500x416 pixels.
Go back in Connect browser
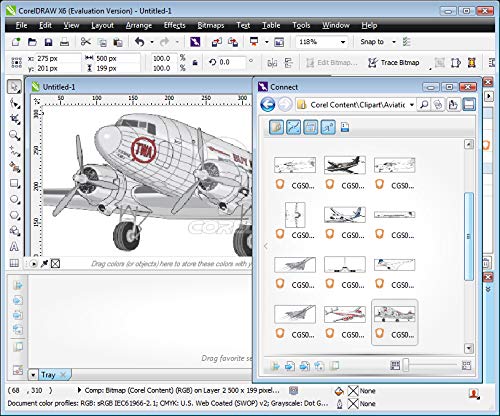pyautogui.click(x=267, y=105)
